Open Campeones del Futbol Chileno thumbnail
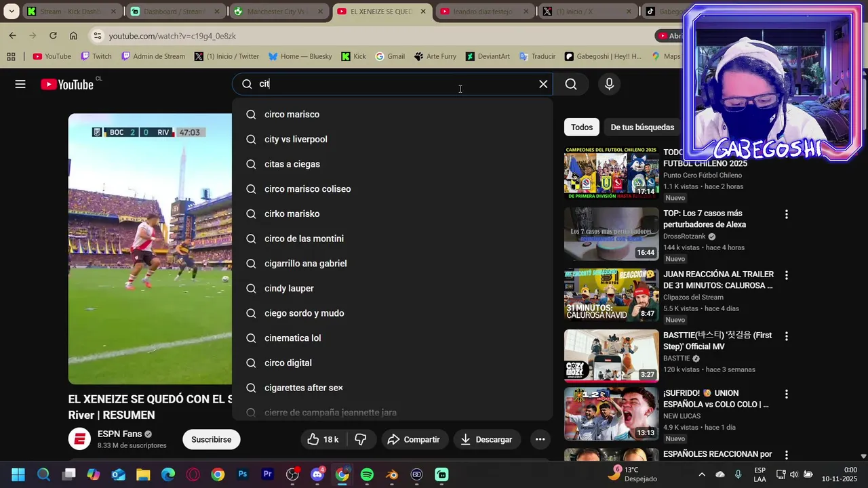Screen dimensions: 868x488 tap(611, 173)
